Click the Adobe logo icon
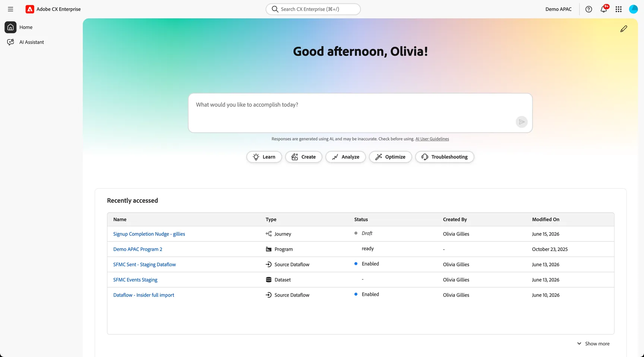This screenshot has width=644, height=357. (30, 9)
